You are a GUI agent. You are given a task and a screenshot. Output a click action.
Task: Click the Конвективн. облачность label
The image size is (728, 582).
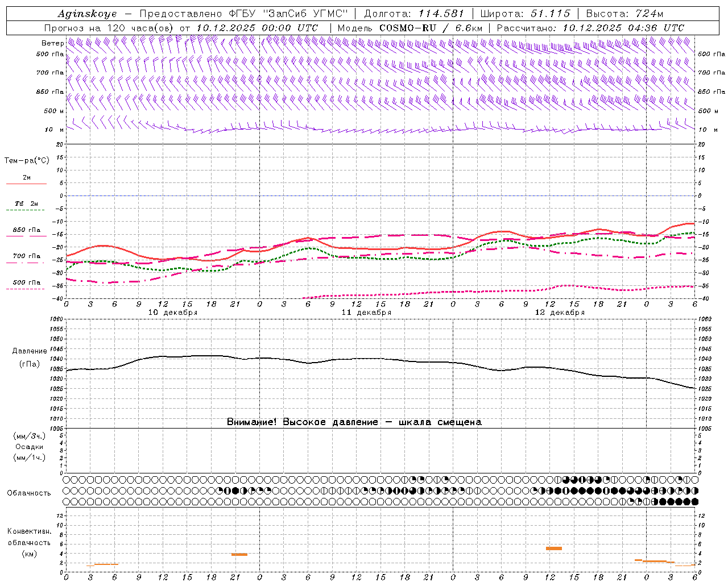pyautogui.click(x=29, y=537)
